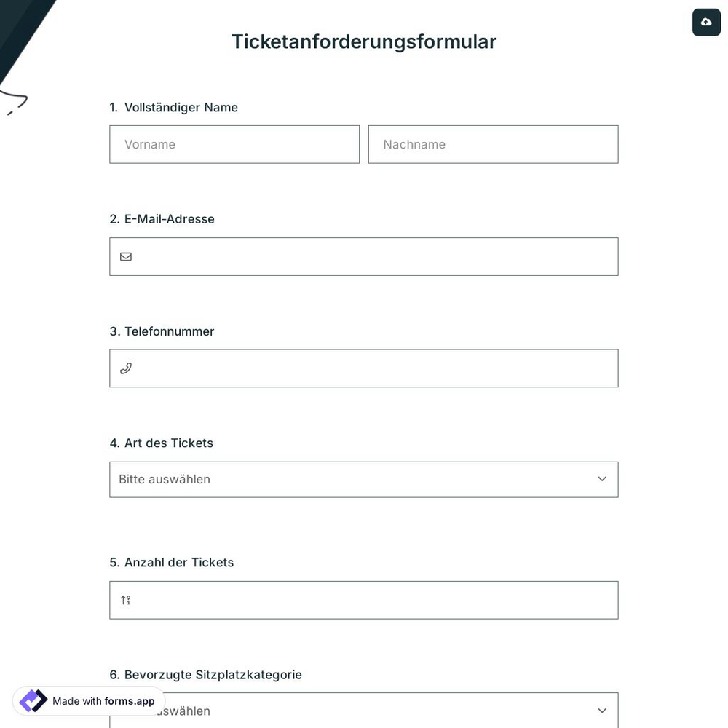Click the Anzahl der Tickets input field

pyautogui.click(x=364, y=600)
